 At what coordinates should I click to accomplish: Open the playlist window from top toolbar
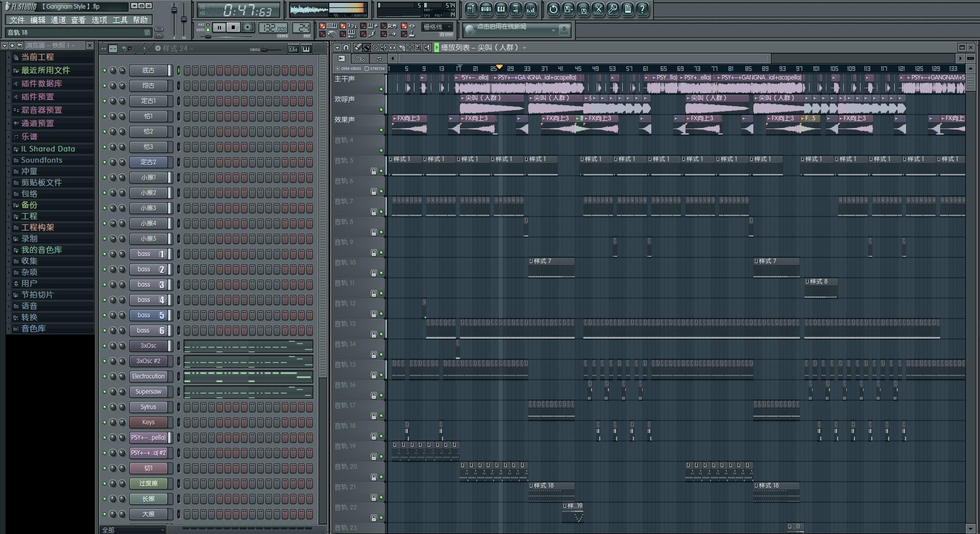pyautogui.click(x=471, y=9)
